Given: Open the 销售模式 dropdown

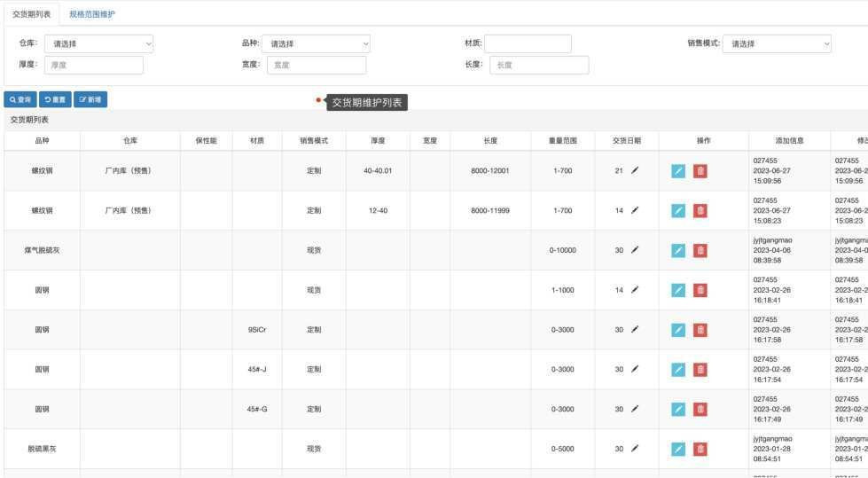Looking at the screenshot, I should (777, 43).
